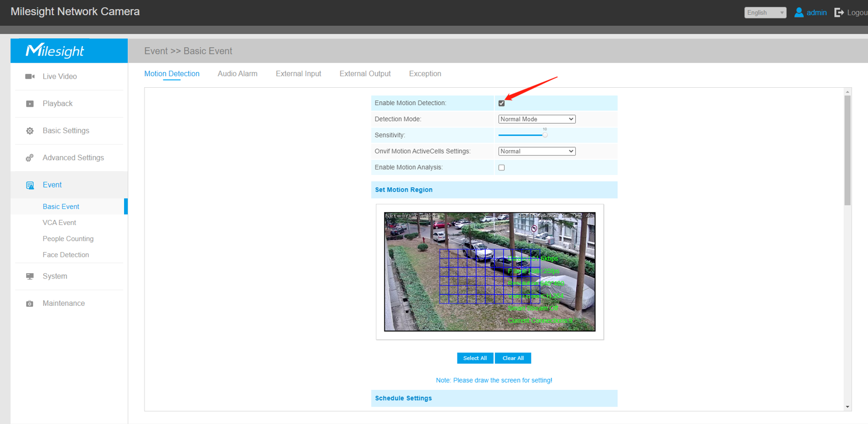This screenshot has width=868, height=424.
Task: Check Enable Motion Analysis checkbox
Action: pos(502,168)
